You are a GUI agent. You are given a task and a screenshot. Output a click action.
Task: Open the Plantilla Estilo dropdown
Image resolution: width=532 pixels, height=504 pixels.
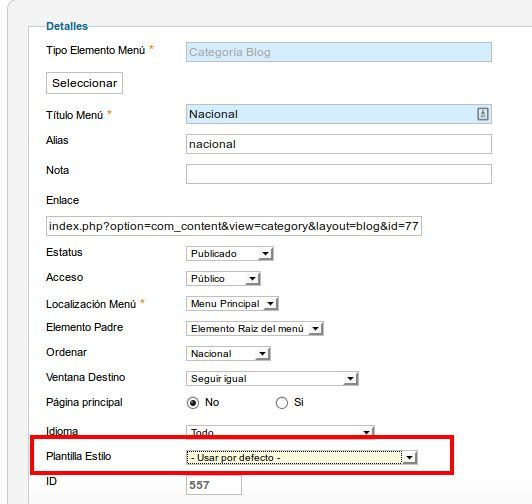(x=302, y=458)
